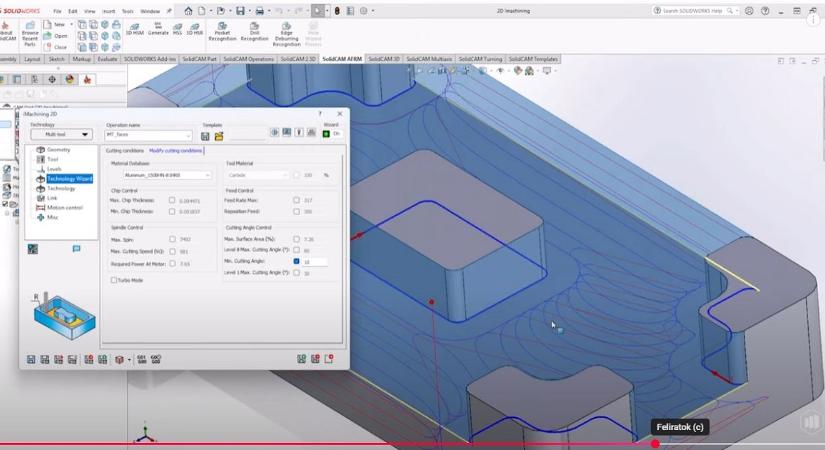825x450 pixels.
Task: Check the Max. Surface Area checkbox
Action: [x=296, y=239]
